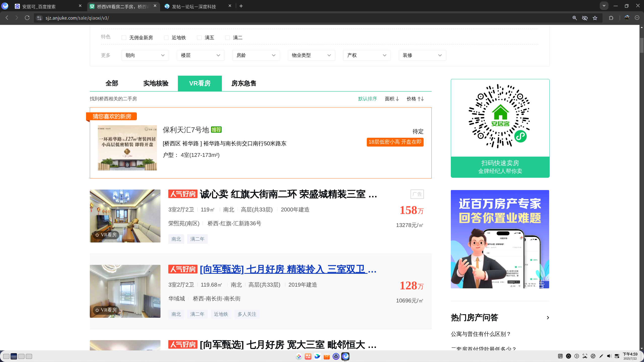Check the 满二 checkbox

point(227,38)
